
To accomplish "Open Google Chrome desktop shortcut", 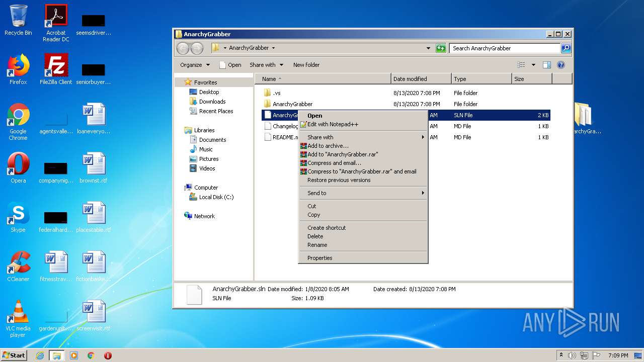I will (x=18, y=122).
